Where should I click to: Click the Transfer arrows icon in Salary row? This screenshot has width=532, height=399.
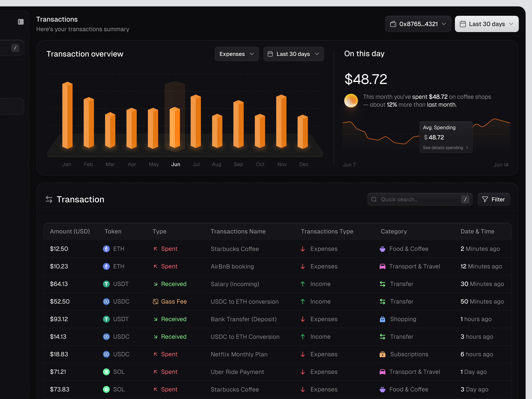coord(382,284)
